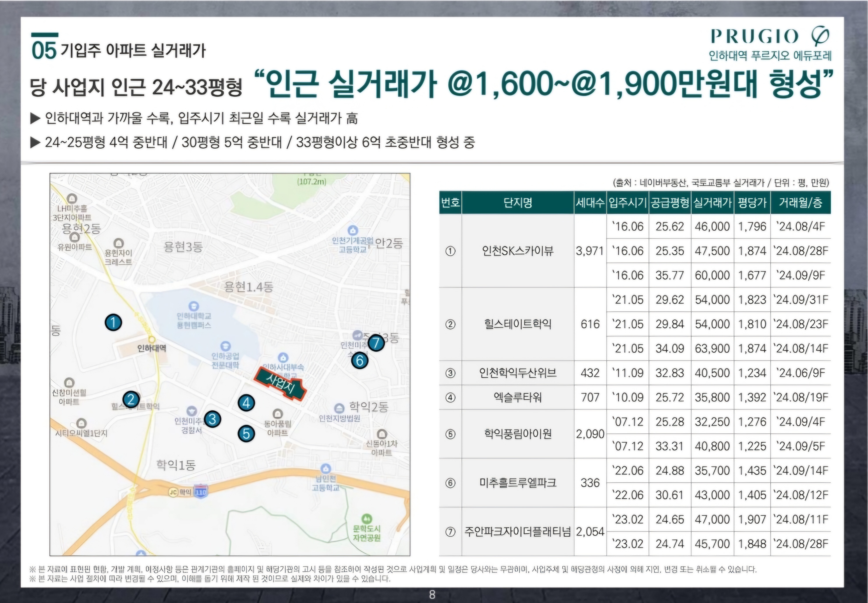Select the 주안파크자이더플래티넘 complex name

(x=518, y=532)
